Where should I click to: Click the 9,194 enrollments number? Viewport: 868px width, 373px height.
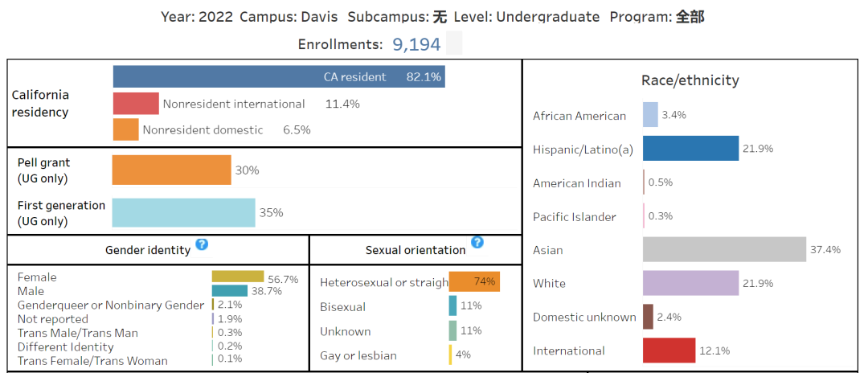point(416,44)
